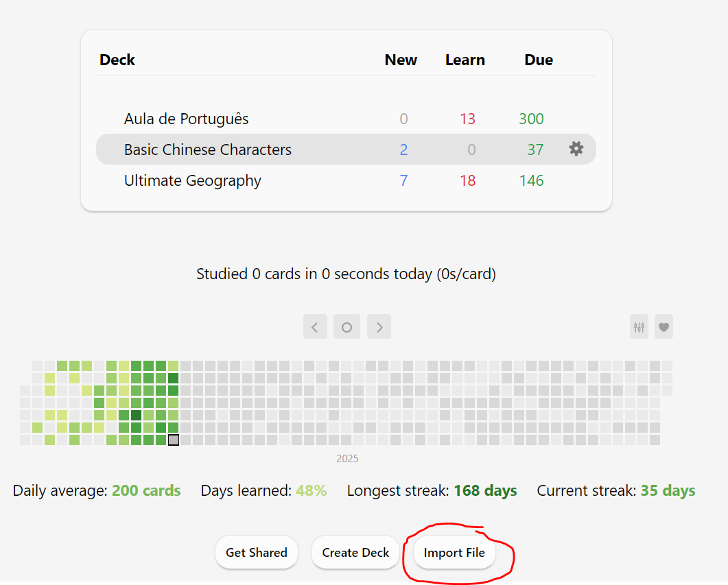
Task: Jump to today with circle button
Action: pyautogui.click(x=347, y=326)
